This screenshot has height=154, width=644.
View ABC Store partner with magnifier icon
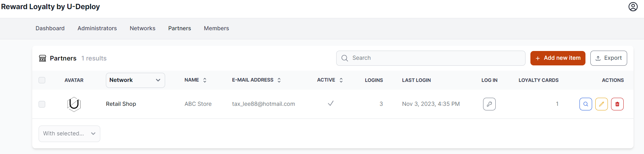tap(585, 104)
